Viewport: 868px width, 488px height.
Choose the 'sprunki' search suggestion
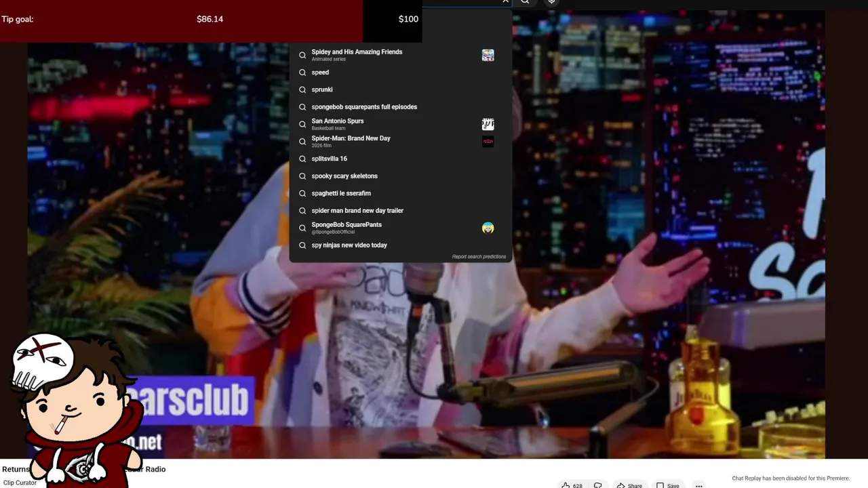click(x=400, y=89)
